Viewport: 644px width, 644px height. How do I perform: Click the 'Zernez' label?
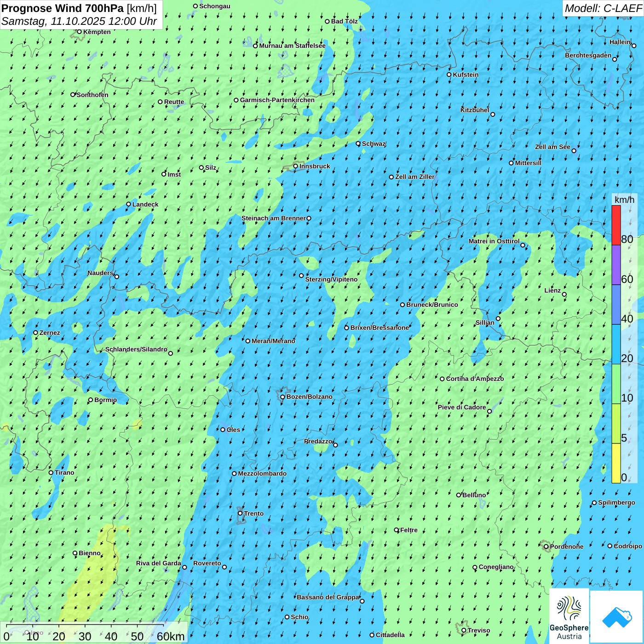tap(50, 333)
